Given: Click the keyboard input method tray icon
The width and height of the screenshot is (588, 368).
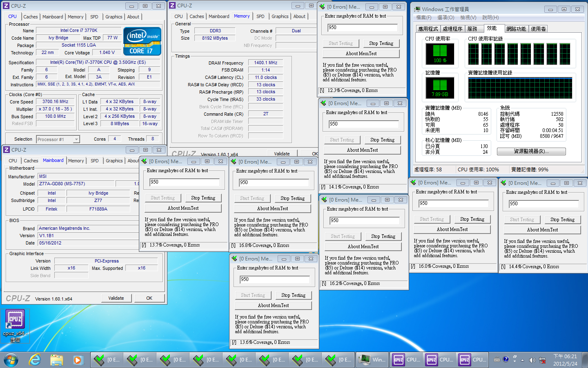Looking at the screenshot, I should pyautogui.click(x=497, y=360).
